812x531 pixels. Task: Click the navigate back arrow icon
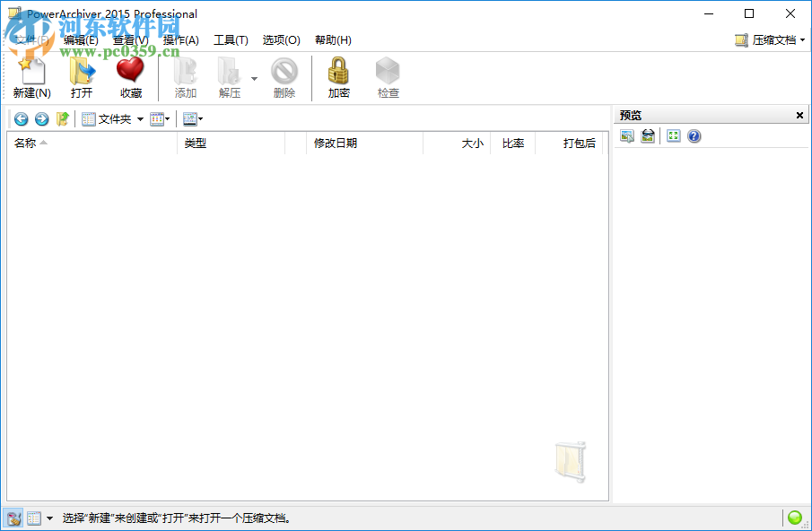20,118
